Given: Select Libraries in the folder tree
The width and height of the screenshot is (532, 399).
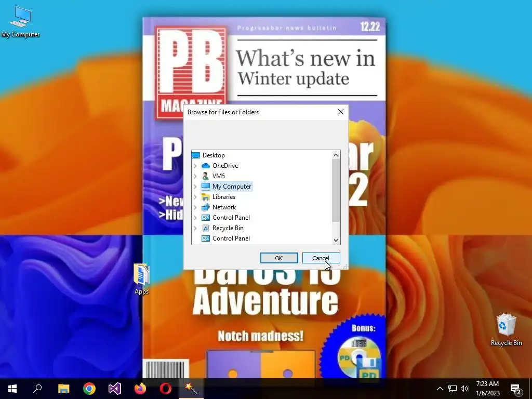Looking at the screenshot, I should click(x=224, y=197).
